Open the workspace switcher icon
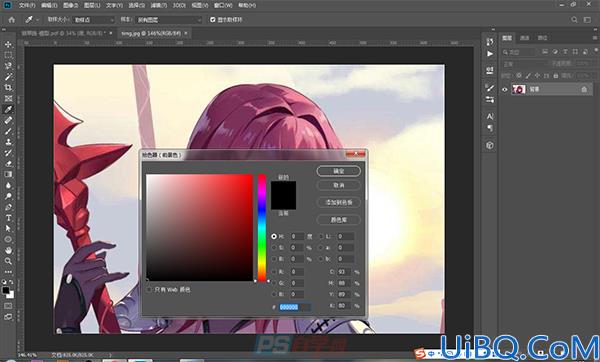Viewport: 600px width, 362px height. [x=587, y=20]
